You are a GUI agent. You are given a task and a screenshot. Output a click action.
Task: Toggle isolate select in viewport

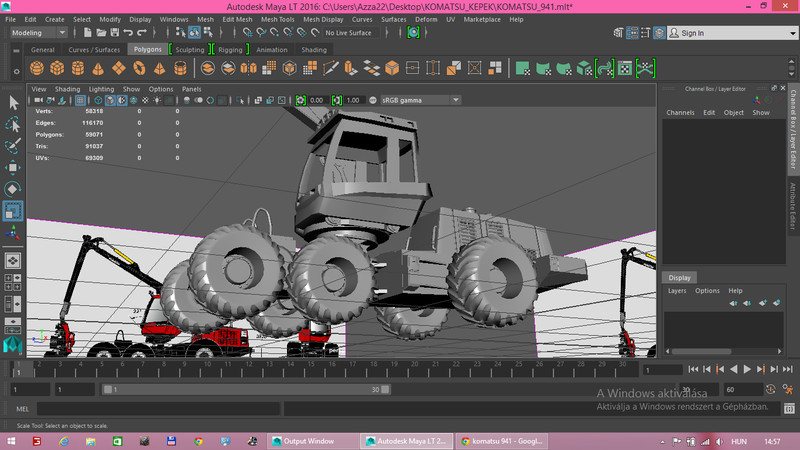(240, 101)
